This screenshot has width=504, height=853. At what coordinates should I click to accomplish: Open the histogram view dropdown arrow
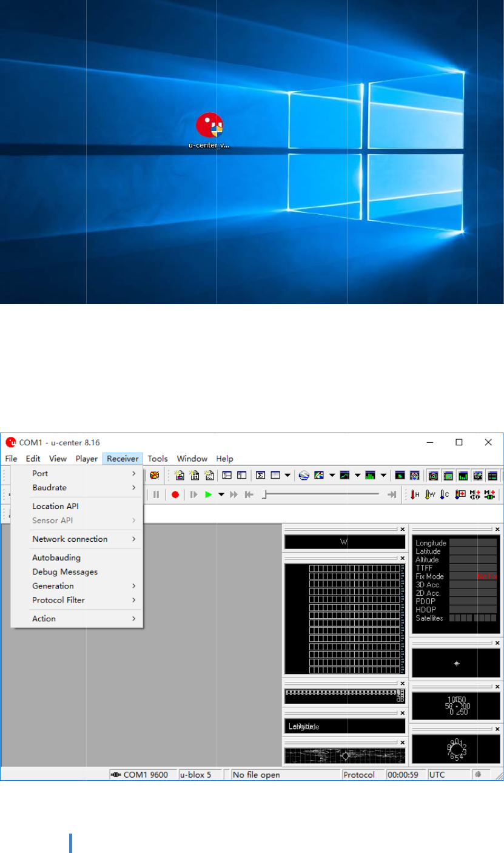(x=383, y=476)
